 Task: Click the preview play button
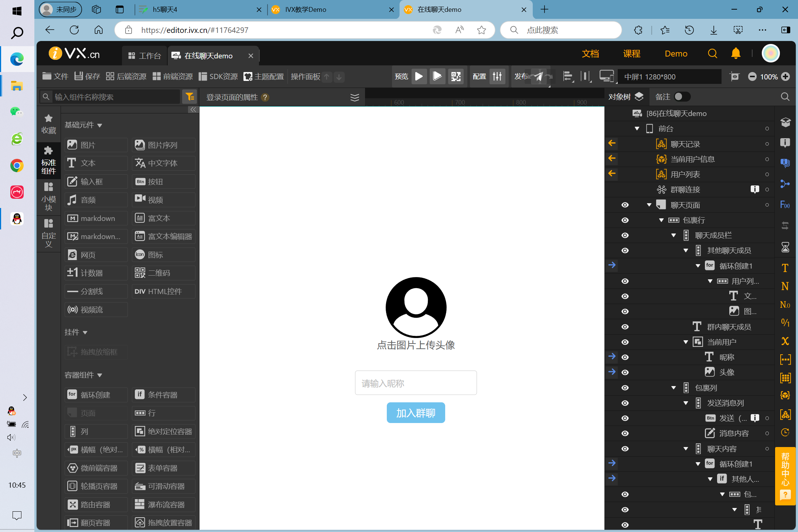tap(419, 76)
